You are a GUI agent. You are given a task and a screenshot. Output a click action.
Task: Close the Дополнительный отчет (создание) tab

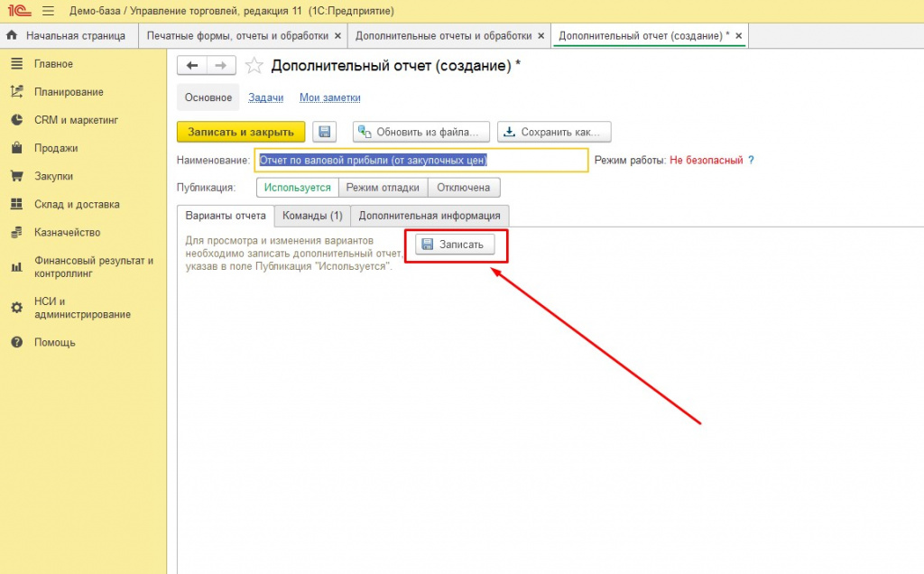coord(738,36)
